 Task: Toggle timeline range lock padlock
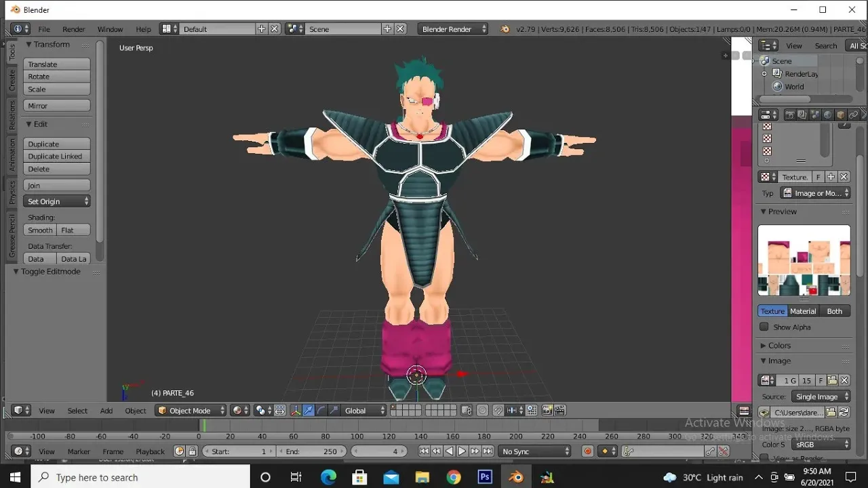click(192, 451)
